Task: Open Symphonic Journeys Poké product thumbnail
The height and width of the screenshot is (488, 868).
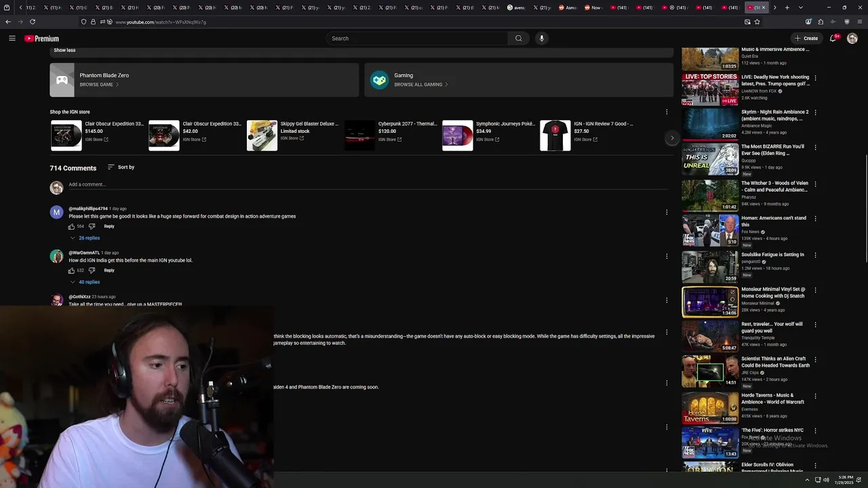Action: pyautogui.click(x=458, y=136)
